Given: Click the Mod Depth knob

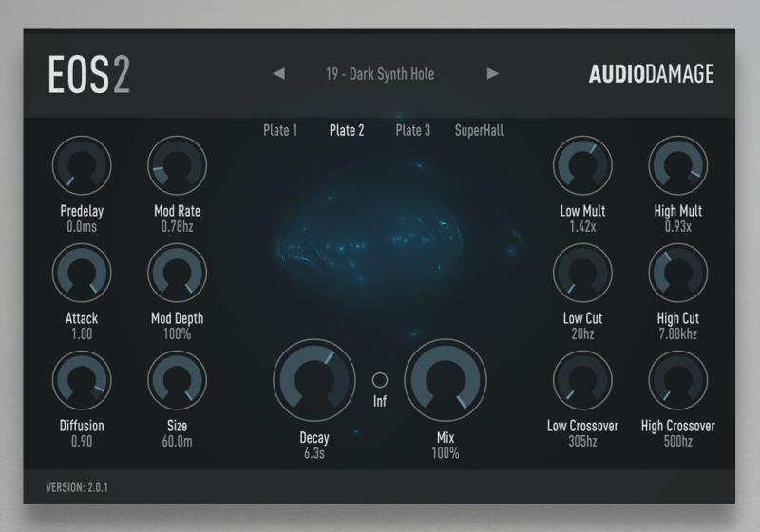Looking at the screenshot, I should click(x=178, y=273).
